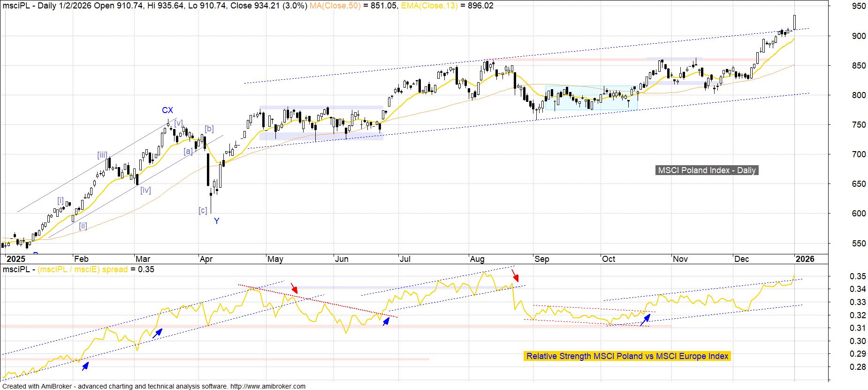Click the MA(Close,50) indicator legend text
This screenshot has width=868, height=390.
(x=335, y=6)
